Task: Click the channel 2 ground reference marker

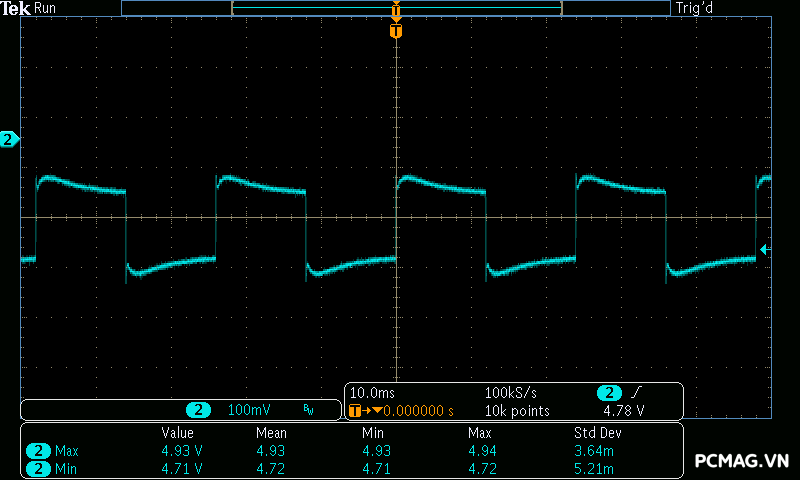Action: pyautogui.click(x=9, y=139)
